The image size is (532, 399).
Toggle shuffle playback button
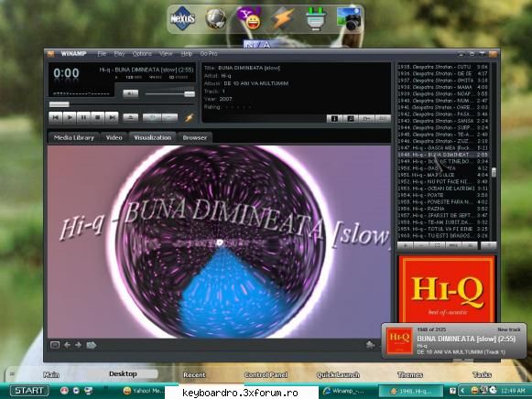pyautogui.click(x=152, y=117)
